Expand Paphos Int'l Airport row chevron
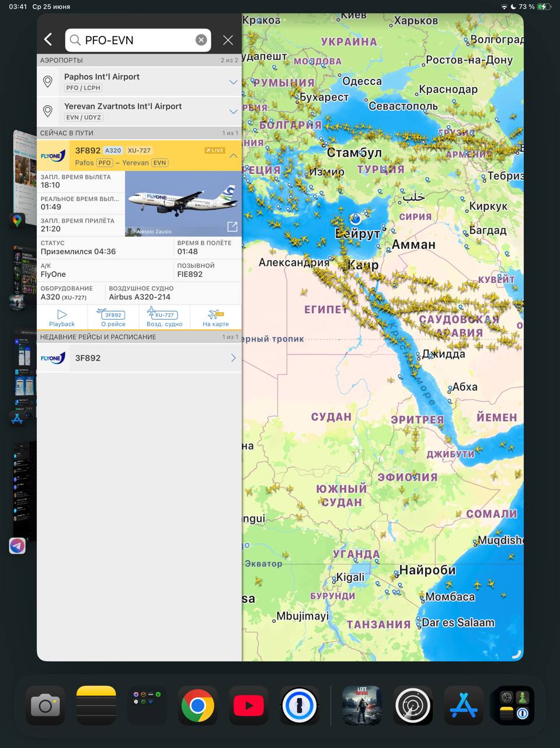Viewport: 560px width, 748px height. (233, 82)
